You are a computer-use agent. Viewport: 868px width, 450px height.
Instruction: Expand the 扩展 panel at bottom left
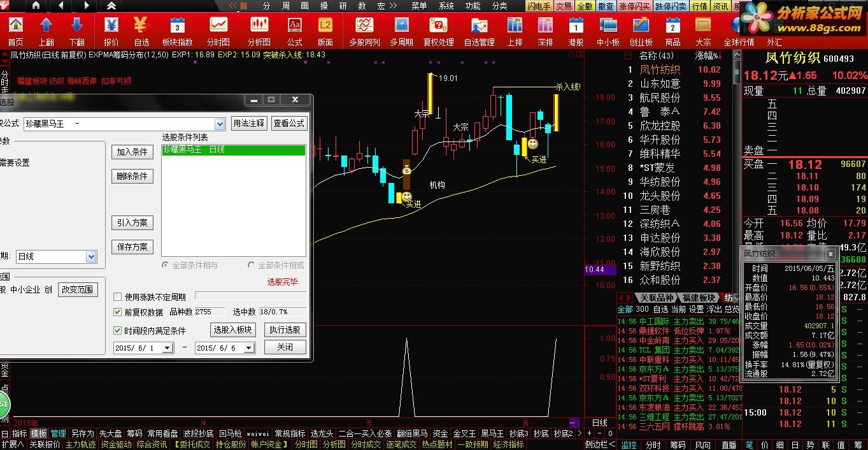tap(12, 444)
